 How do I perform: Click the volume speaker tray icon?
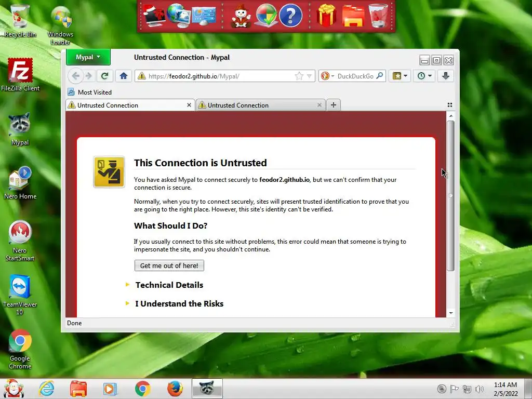480,389
